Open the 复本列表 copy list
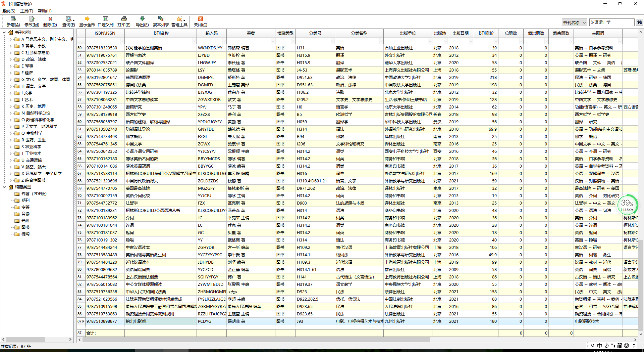The width and height of the screenshot is (644, 352). click(x=161, y=19)
